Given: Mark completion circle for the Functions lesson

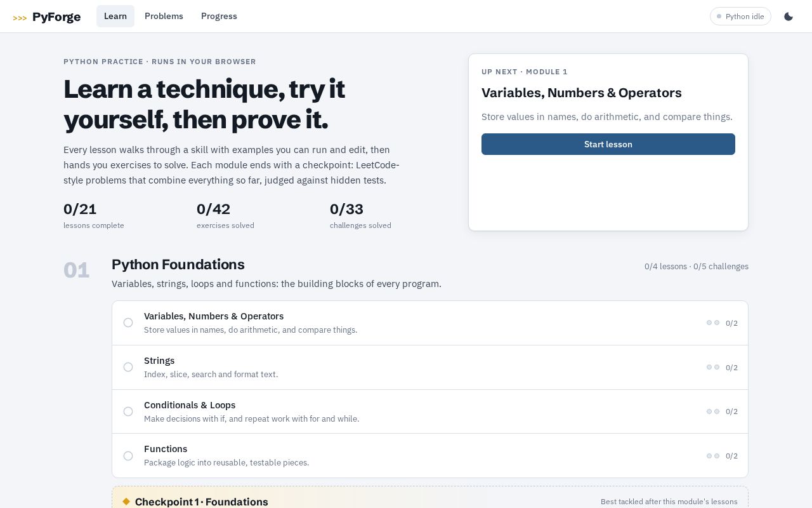Looking at the screenshot, I should point(128,456).
